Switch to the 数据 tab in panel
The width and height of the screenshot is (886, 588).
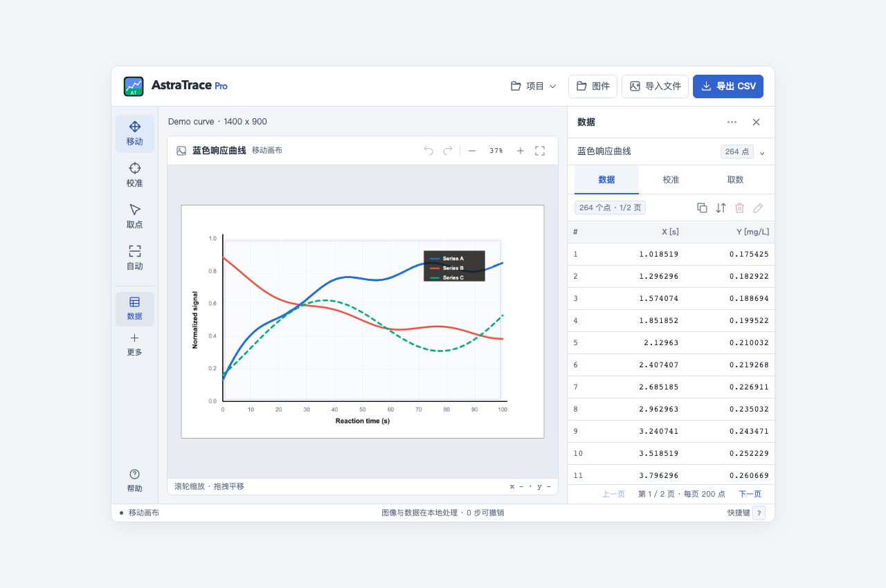click(606, 180)
